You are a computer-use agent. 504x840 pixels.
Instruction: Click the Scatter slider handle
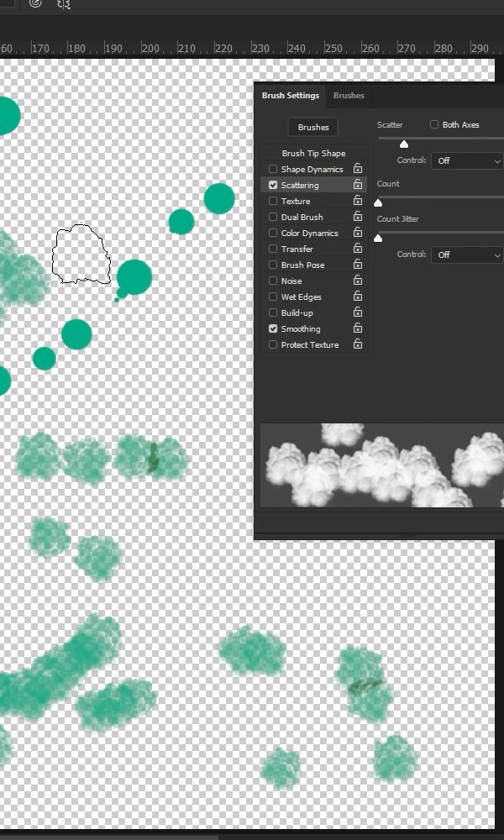[404, 144]
